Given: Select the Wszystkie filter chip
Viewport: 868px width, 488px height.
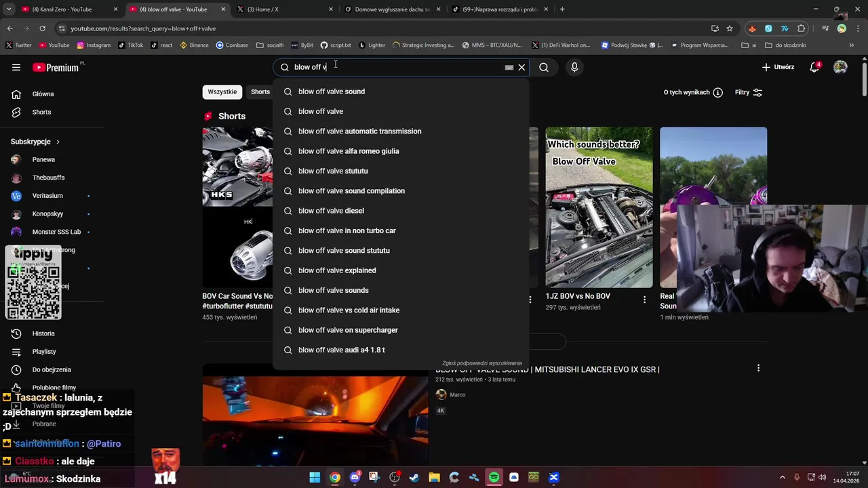Looking at the screenshot, I should pos(222,92).
